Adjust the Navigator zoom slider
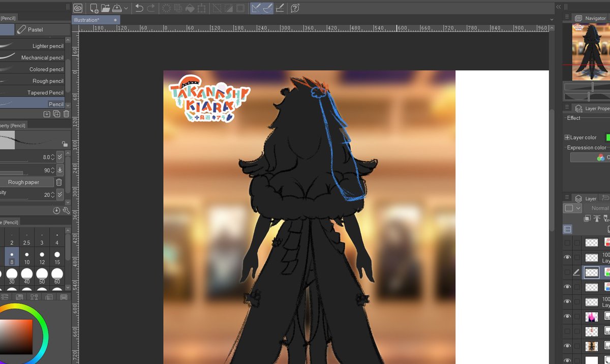610x364 pixels. [x=588, y=87]
